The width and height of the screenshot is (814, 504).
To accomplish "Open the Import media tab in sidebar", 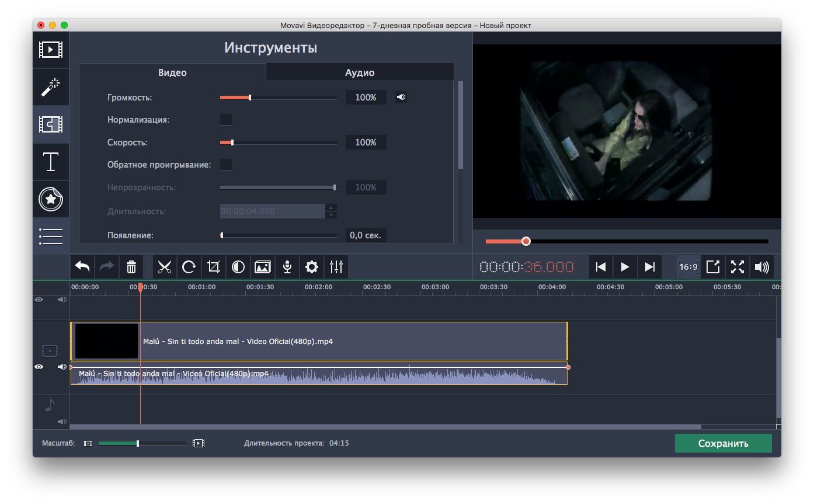I will (x=51, y=50).
